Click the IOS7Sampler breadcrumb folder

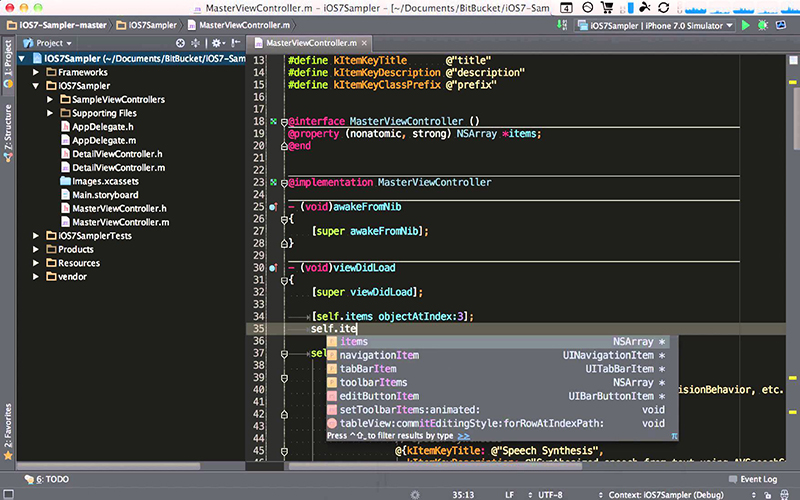click(x=146, y=25)
